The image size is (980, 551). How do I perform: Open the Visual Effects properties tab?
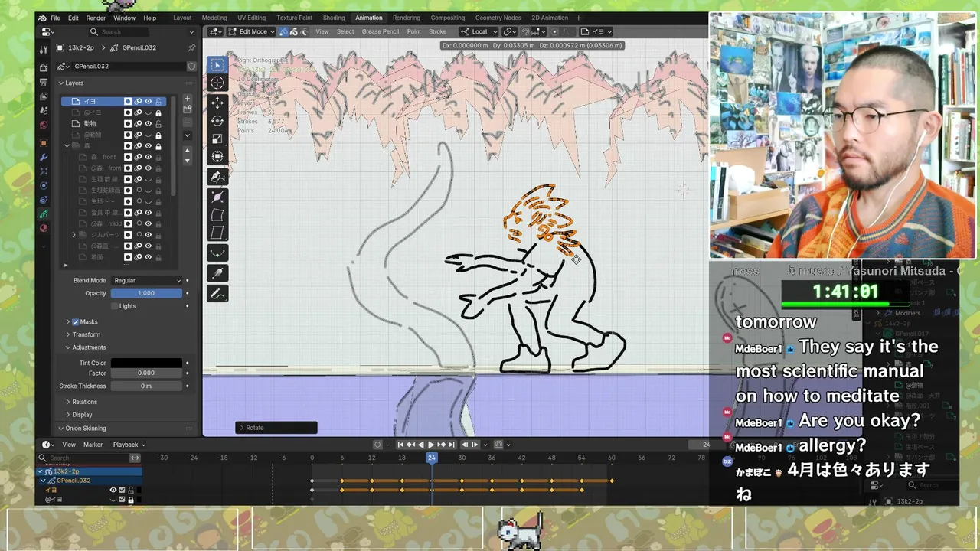(44, 171)
